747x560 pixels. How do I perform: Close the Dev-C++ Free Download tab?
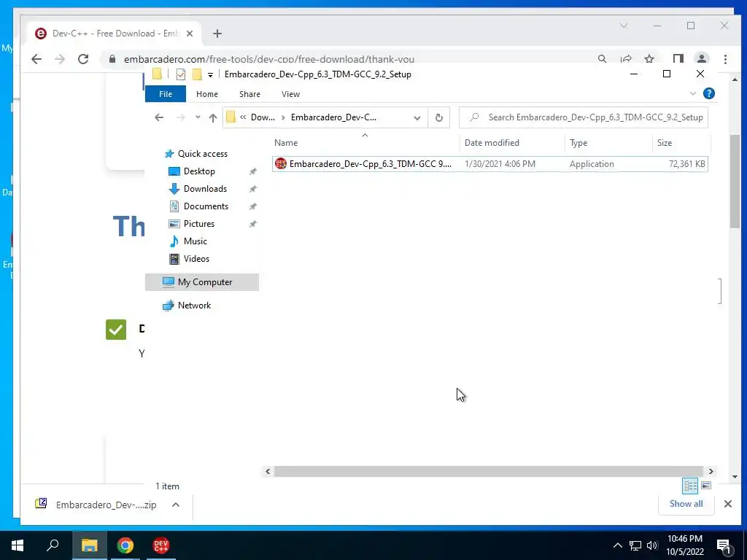click(x=190, y=34)
